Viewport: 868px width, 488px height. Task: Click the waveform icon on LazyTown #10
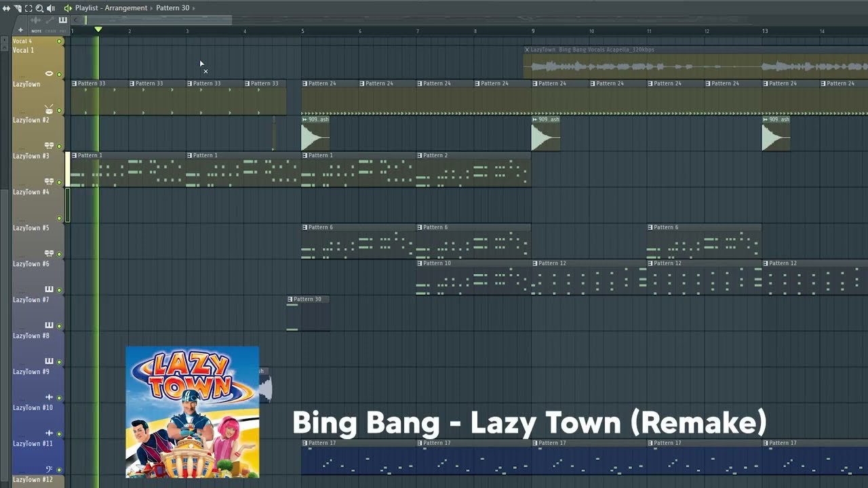pyautogui.click(x=49, y=432)
